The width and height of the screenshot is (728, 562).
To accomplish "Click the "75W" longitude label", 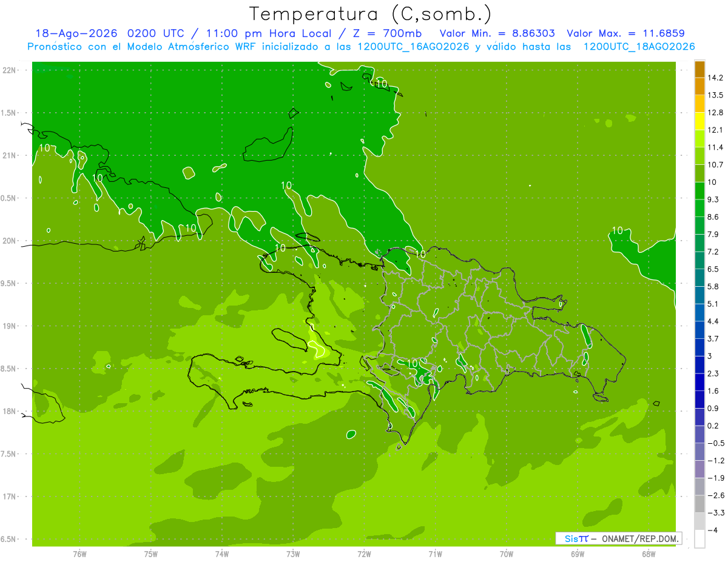I will tap(151, 554).
